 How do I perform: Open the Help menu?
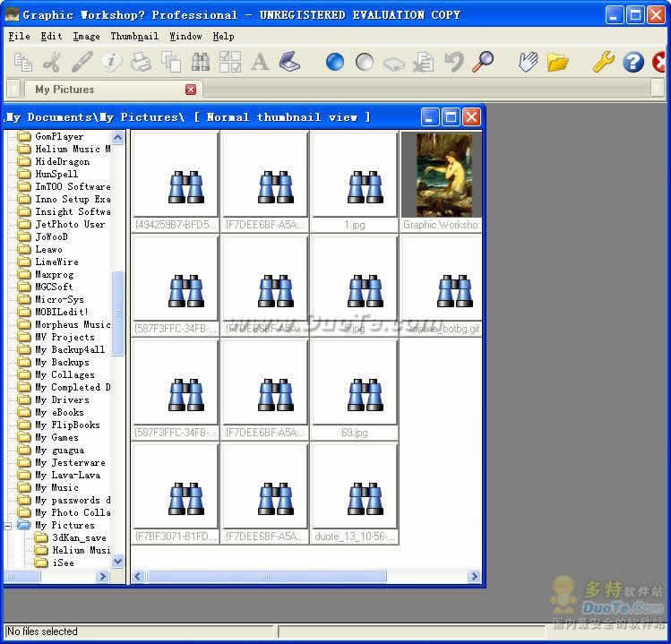pos(223,37)
